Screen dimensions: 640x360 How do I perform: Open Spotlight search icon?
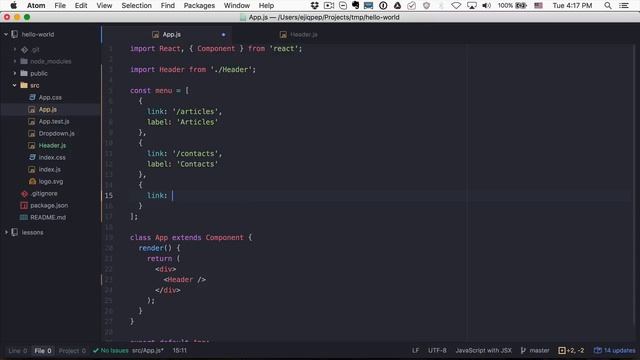coord(608,6)
